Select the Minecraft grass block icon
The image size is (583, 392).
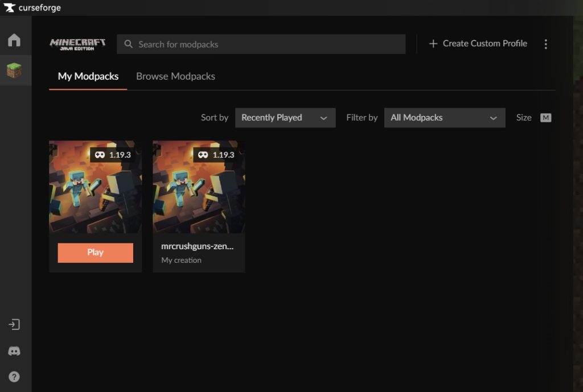pos(14,70)
